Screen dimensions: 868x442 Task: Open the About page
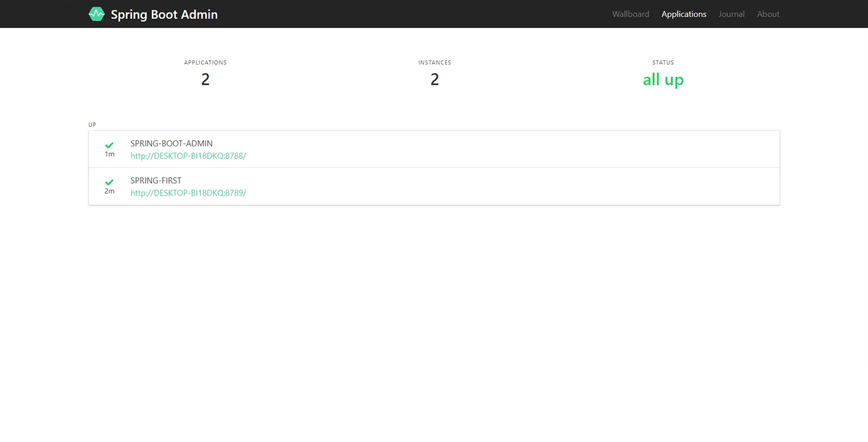(x=768, y=14)
